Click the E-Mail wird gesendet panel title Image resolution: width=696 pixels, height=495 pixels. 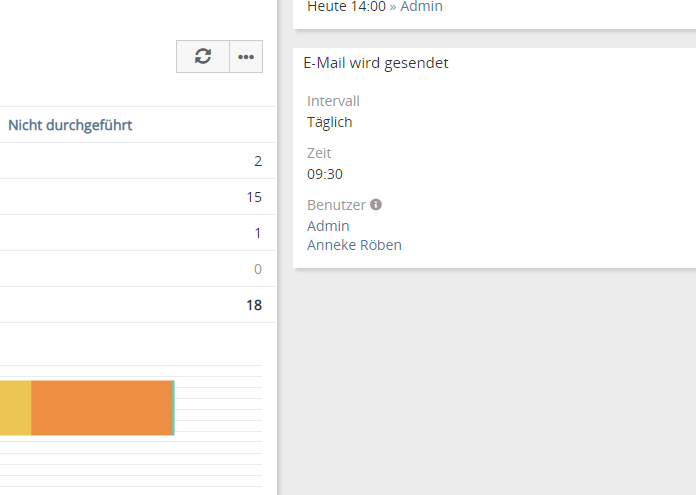(x=375, y=63)
